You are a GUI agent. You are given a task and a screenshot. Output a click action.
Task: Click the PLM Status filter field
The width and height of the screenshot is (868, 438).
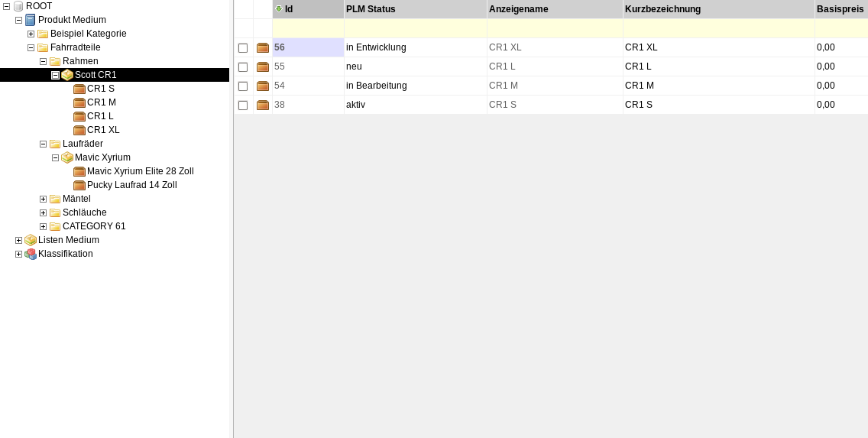415,28
